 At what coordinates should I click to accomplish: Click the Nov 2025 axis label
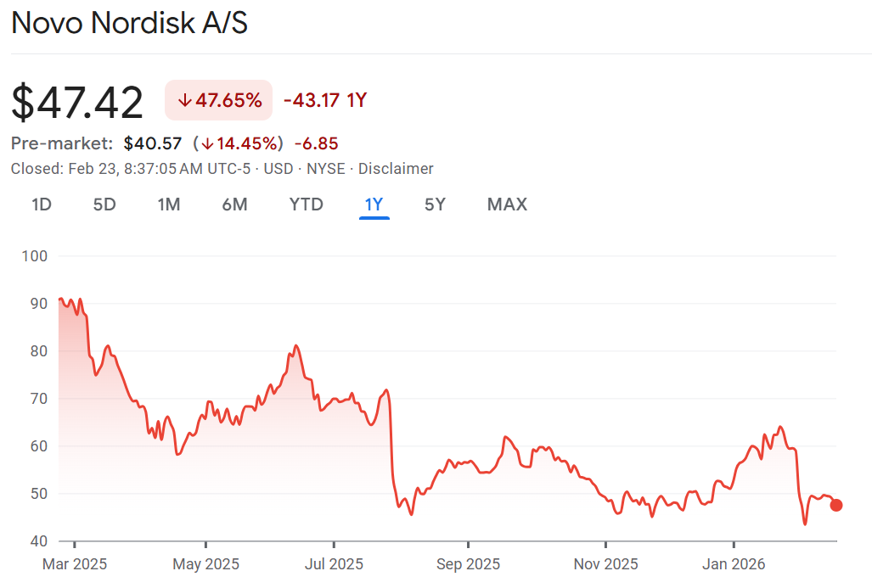pyautogui.click(x=605, y=564)
